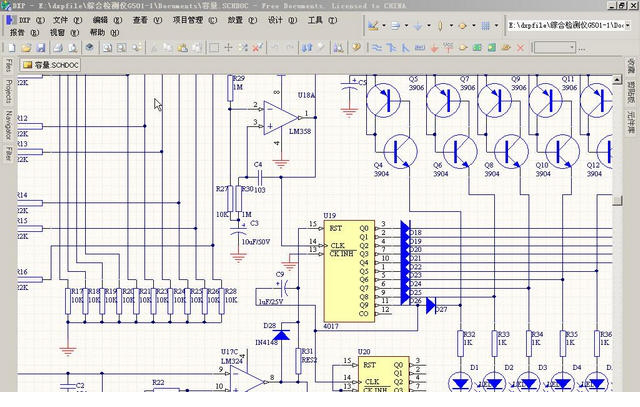Select the U19 4017 counter chip

coord(349,271)
